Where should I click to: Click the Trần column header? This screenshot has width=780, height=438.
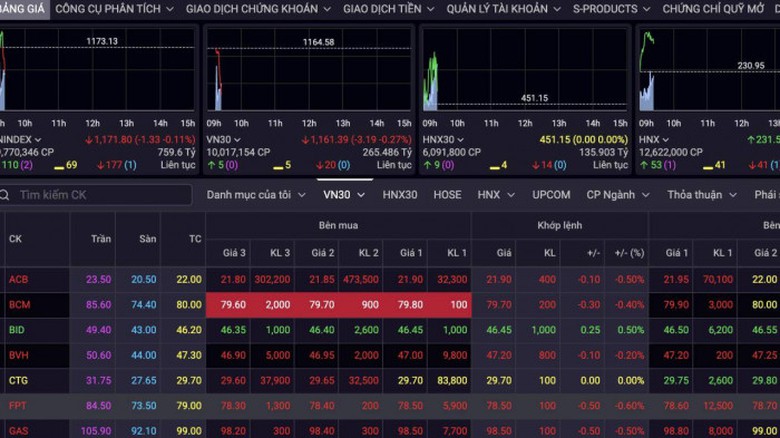(100, 239)
